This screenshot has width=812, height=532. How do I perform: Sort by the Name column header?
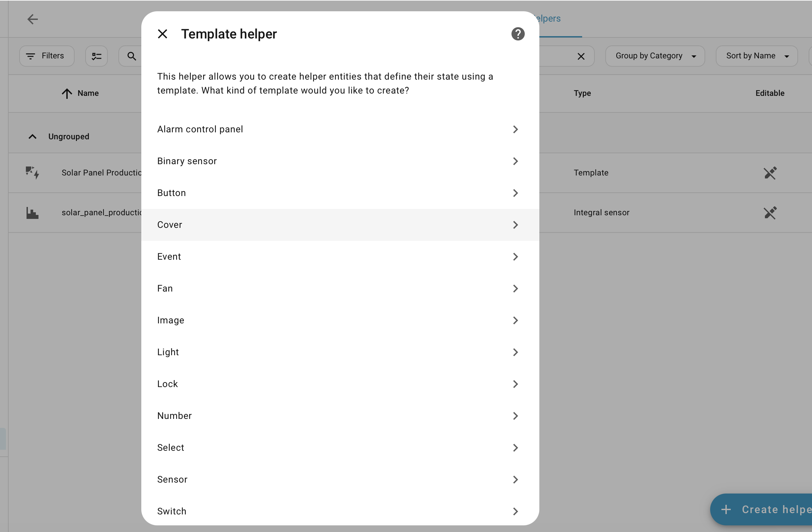point(88,93)
